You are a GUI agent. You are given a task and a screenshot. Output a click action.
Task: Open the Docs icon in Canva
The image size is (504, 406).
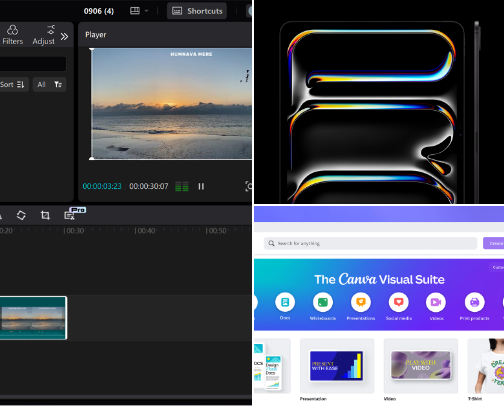(x=285, y=302)
